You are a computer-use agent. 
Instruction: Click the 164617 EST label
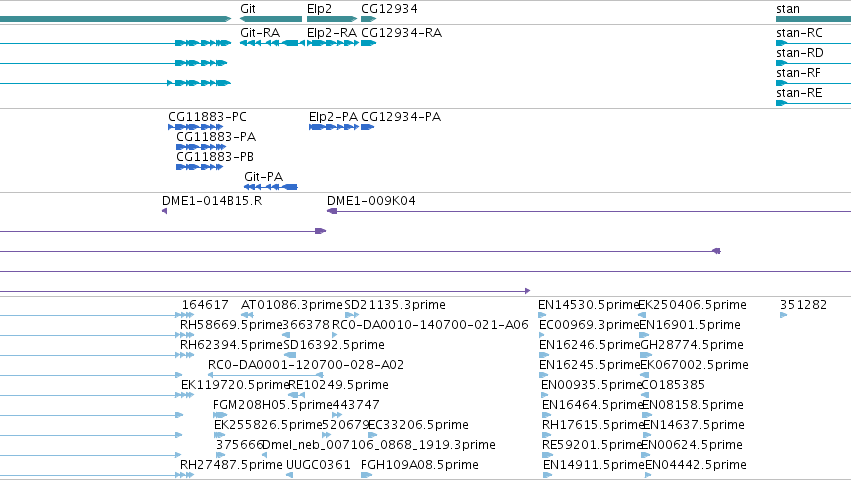pos(205,305)
